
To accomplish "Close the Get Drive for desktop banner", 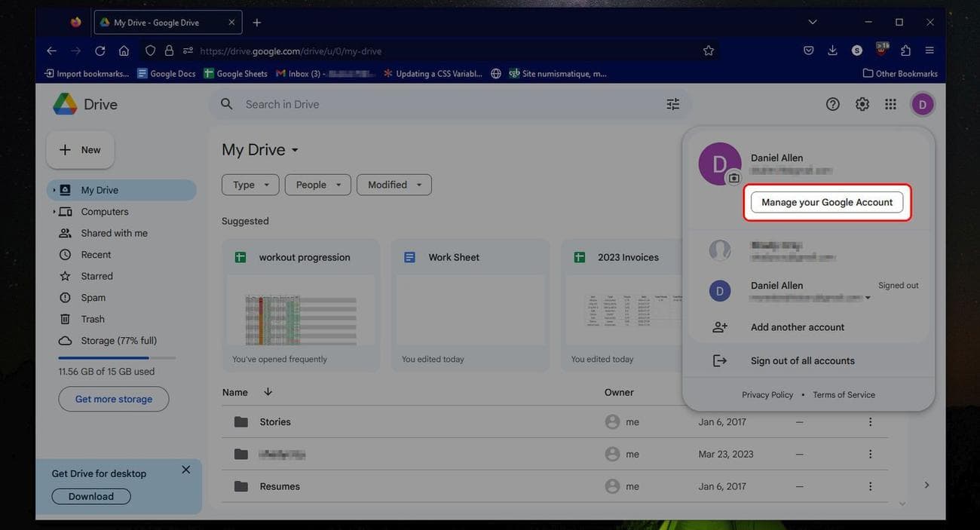I will coord(185,470).
